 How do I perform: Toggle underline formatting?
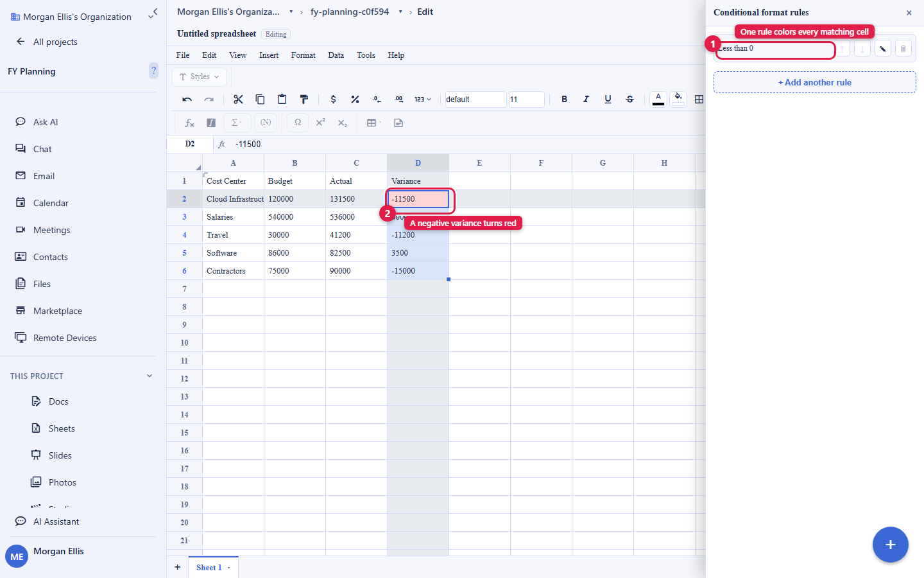(x=608, y=100)
